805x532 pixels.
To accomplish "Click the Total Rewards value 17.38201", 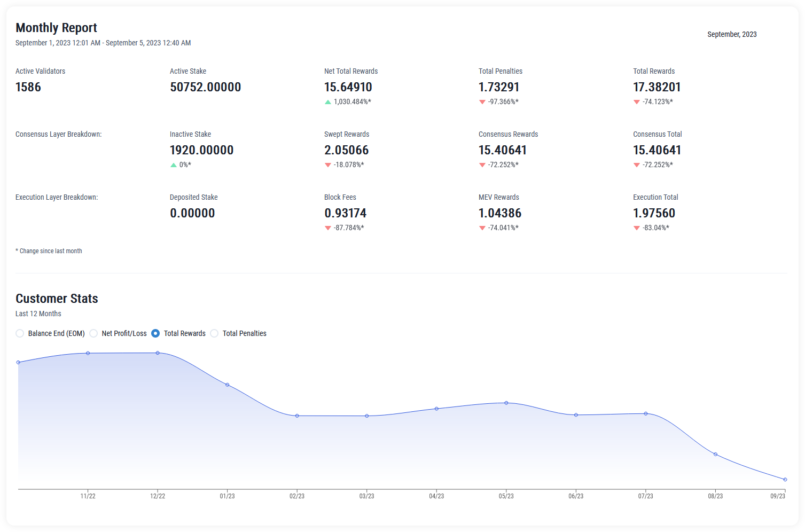I will tap(657, 87).
